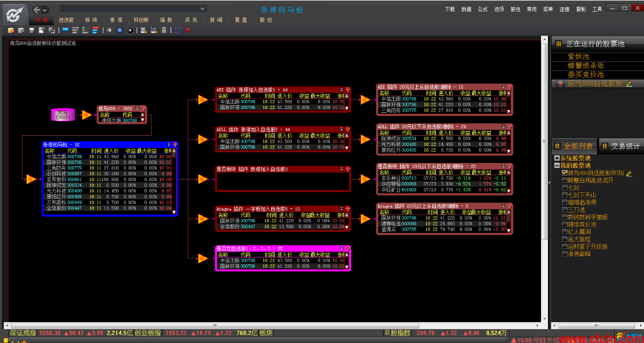
Task: Open the 下载 menu
Action: (450, 10)
